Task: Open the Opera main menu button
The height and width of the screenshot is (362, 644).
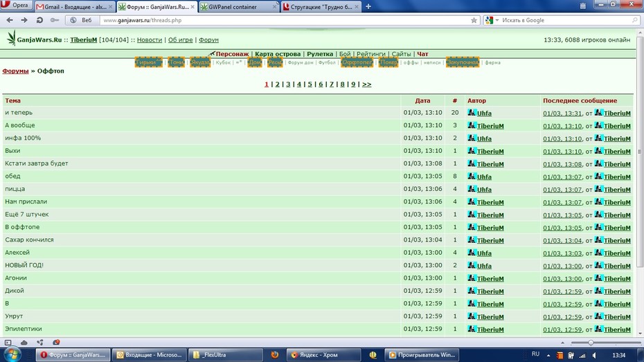Action: [16, 6]
